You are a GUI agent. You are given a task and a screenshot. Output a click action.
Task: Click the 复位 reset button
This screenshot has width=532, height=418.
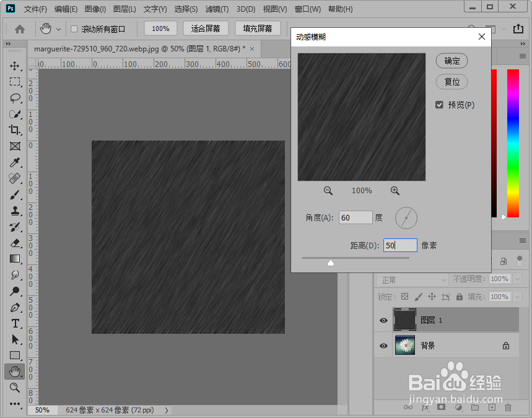(451, 81)
